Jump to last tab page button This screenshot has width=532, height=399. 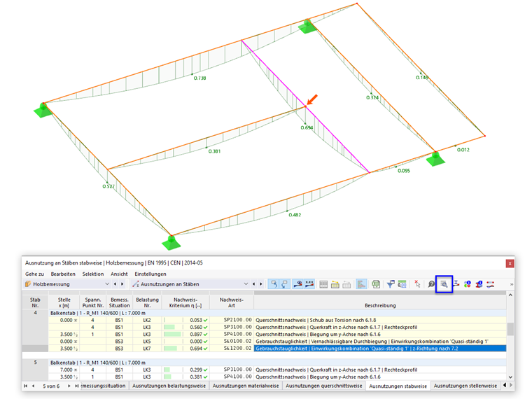click(x=77, y=386)
